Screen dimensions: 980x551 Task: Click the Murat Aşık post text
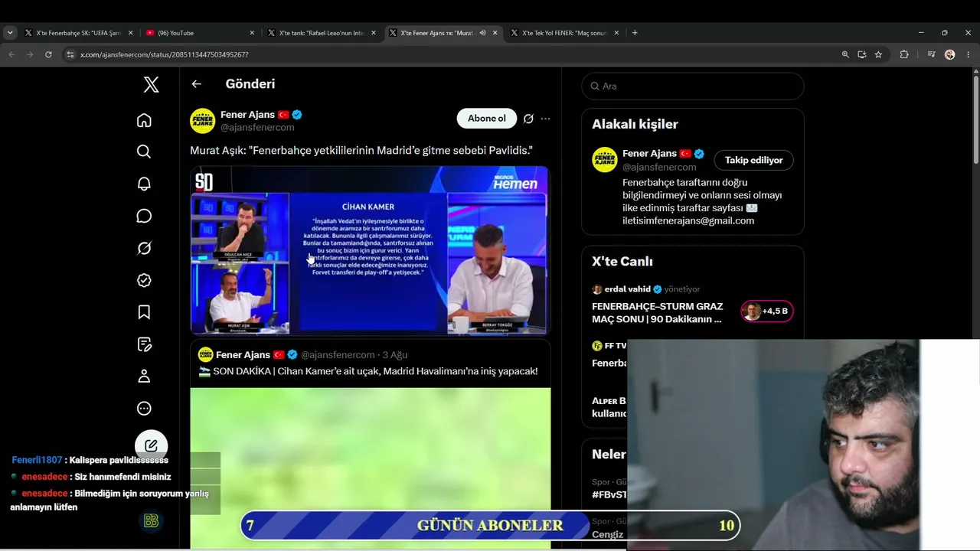click(361, 151)
